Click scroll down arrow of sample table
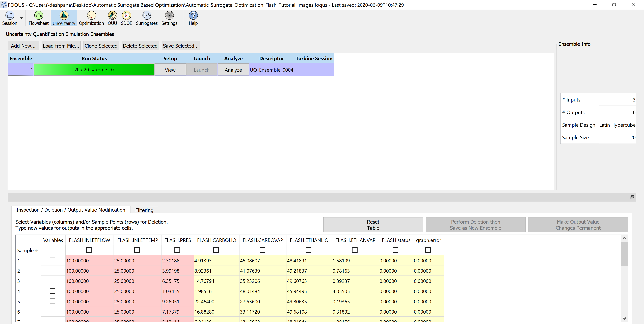The height and width of the screenshot is (324, 644). 624,318
